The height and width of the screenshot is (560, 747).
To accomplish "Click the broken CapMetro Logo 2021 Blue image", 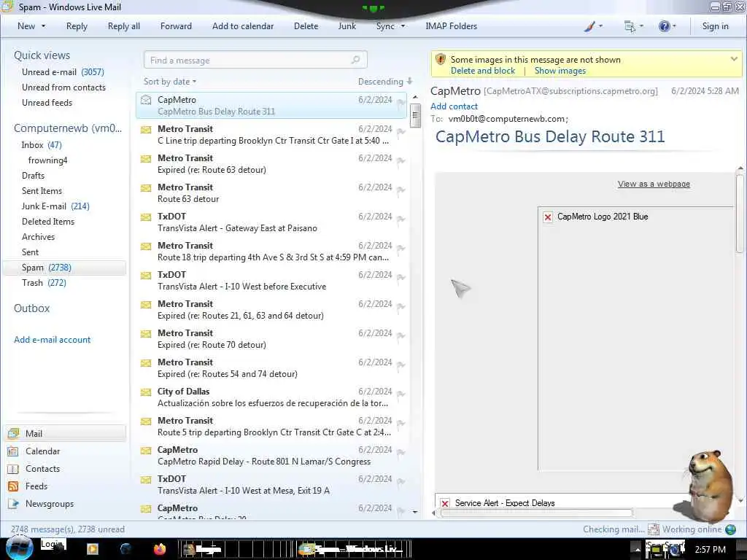I will click(x=548, y=217).
